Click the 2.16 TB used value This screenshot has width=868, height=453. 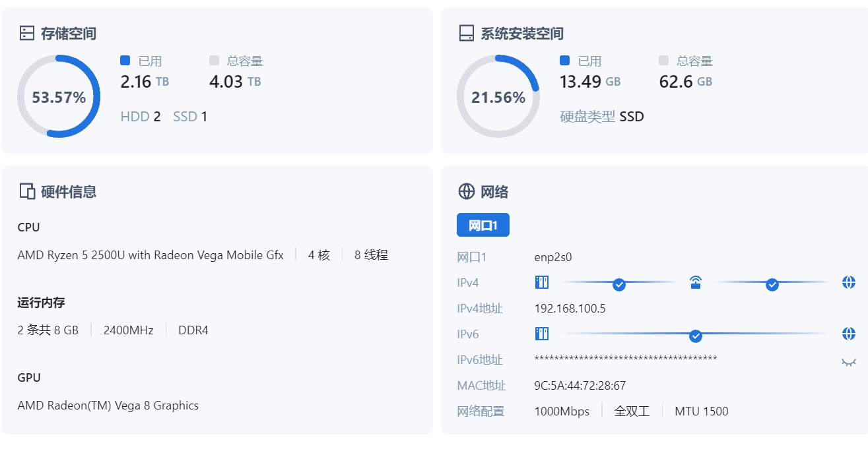point(145,82)
